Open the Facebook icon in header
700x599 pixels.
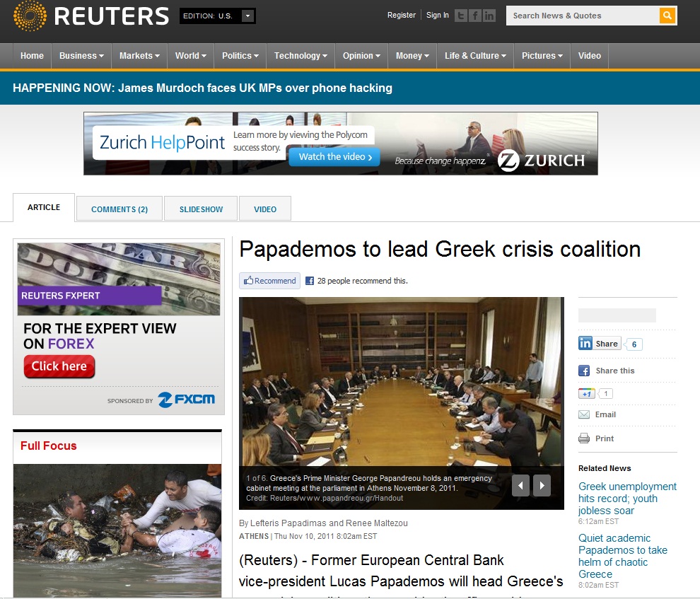point(475,16)
